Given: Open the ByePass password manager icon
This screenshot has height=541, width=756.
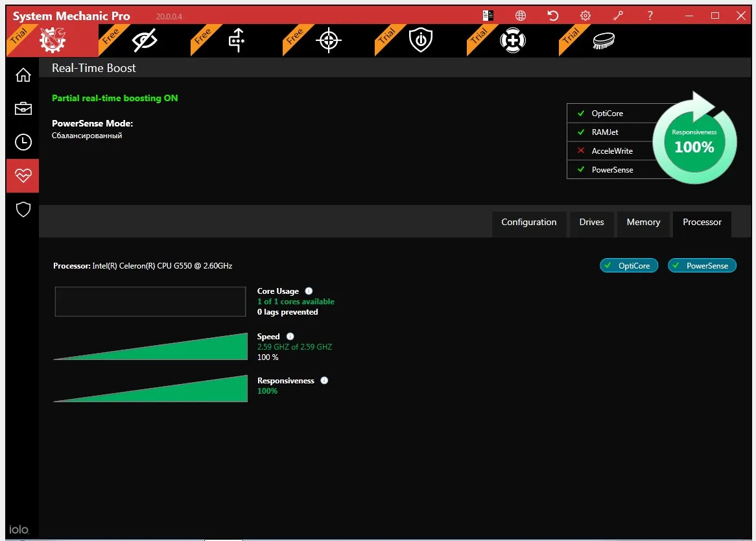Looking at the screenshot, I should (236, 40).
